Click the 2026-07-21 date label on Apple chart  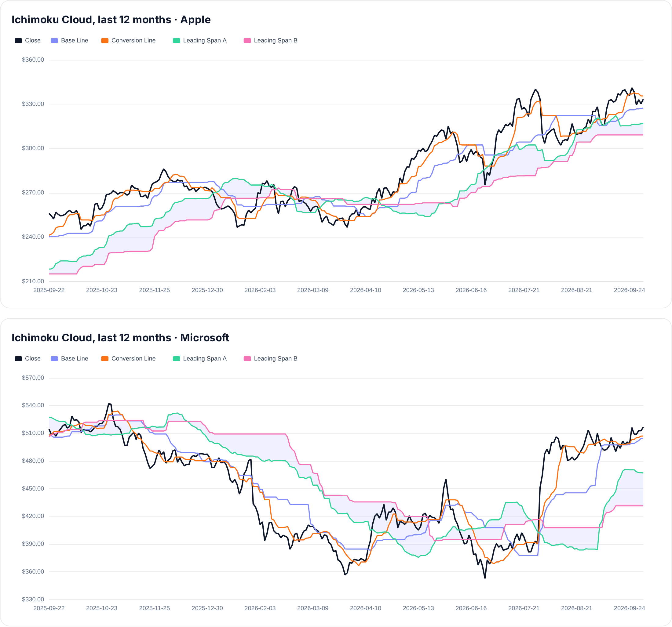point(524,290)
